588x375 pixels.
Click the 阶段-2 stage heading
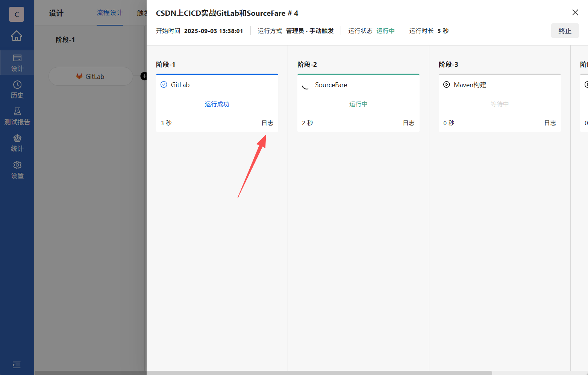307,65
